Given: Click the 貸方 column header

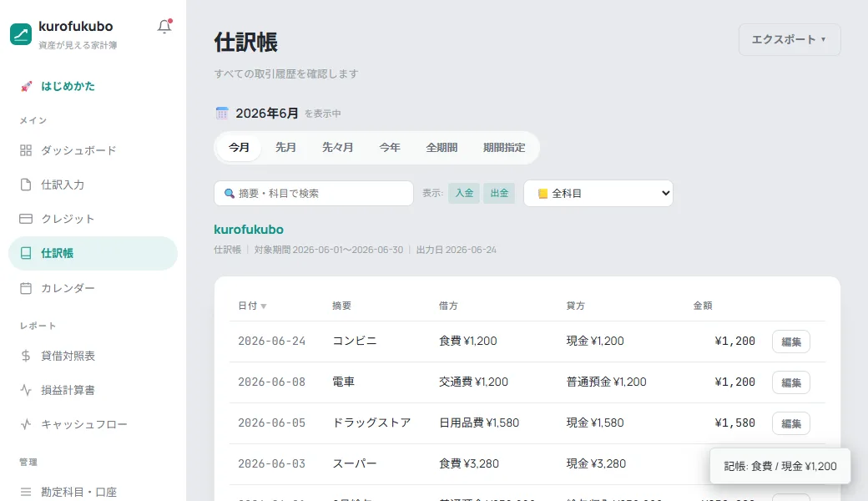Looking at the screenshot, I should coord(576,306).
